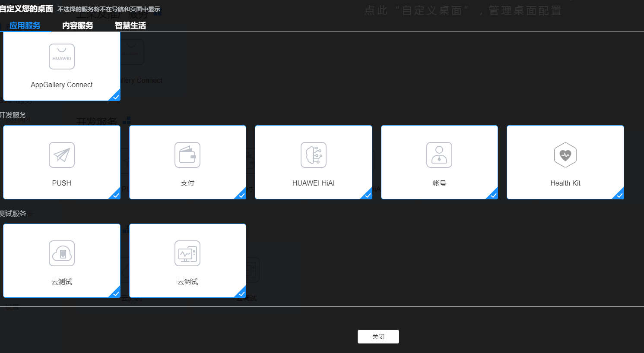Click the 支付 wallet icon
Screen dimensions: 644x353
tap(187, 155)
